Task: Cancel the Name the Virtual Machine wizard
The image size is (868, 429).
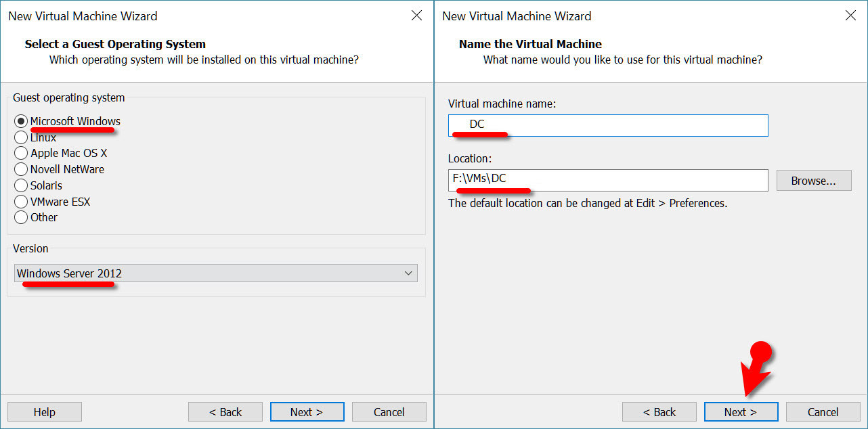Action: pyautogui.click(x=823, y=412)
